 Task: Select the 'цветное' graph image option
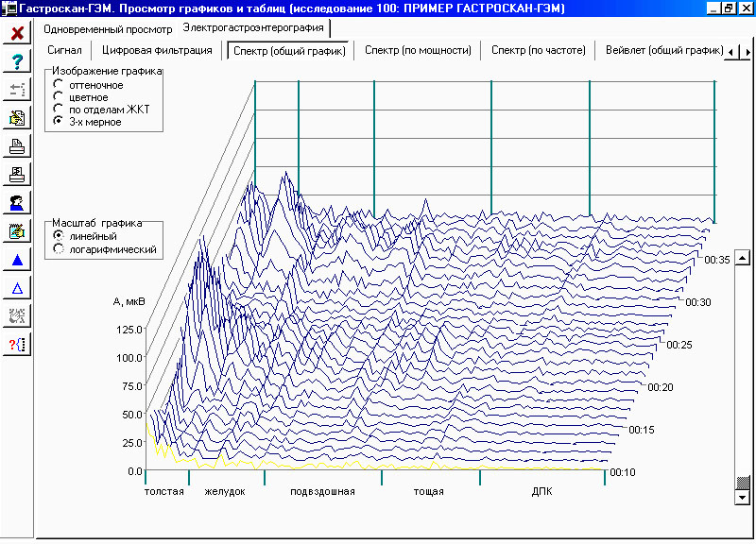click(59, 97)
